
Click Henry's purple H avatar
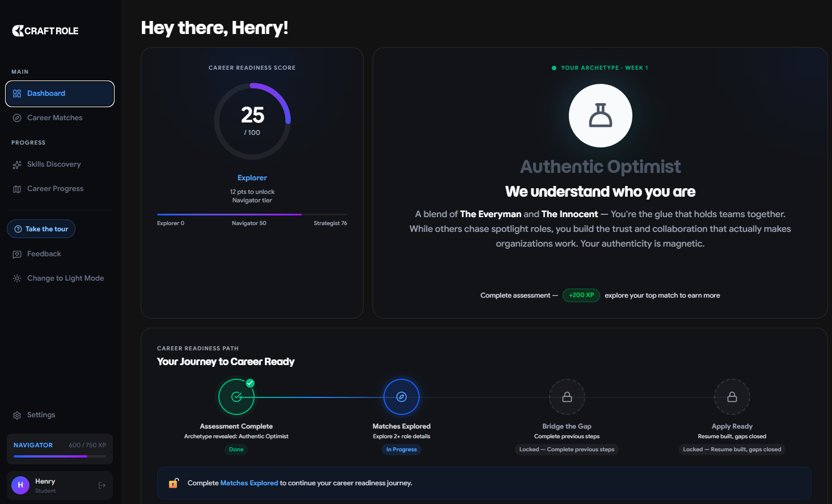(x=20, y=485)
